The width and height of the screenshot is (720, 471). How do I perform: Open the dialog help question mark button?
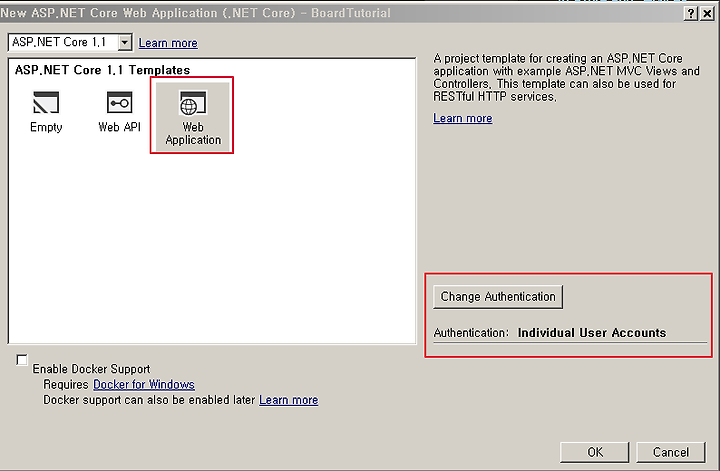pyautogui.click(x=691, y=13)
